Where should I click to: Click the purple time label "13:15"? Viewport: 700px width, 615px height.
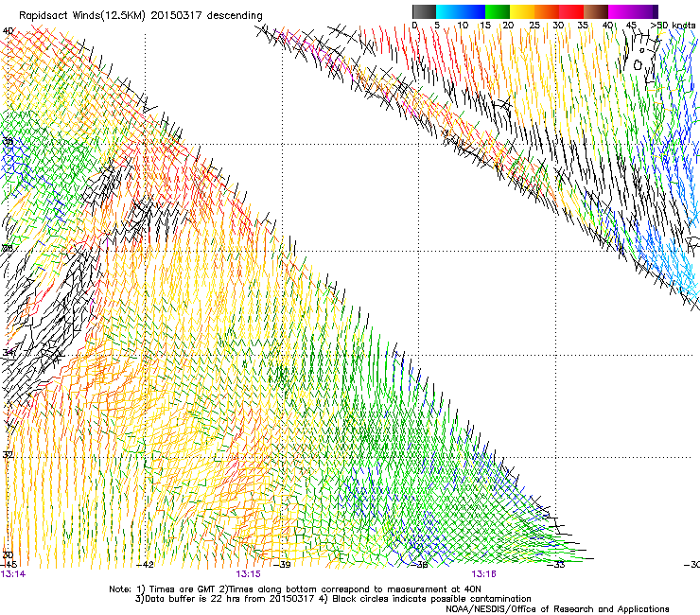248,574
